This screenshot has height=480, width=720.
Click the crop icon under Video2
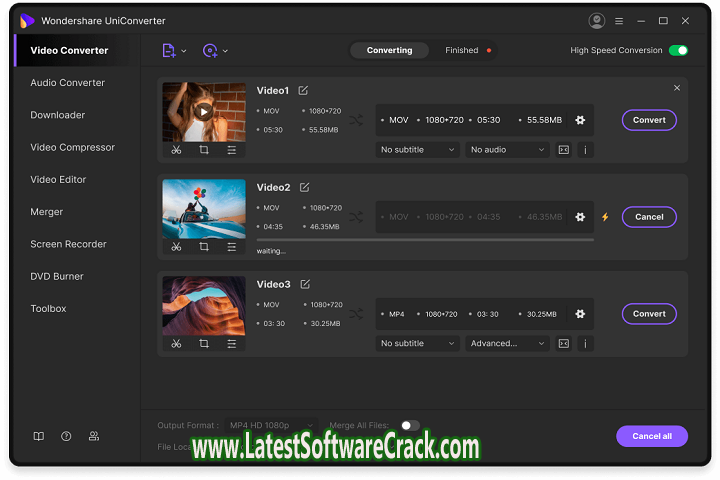(204, 247)
